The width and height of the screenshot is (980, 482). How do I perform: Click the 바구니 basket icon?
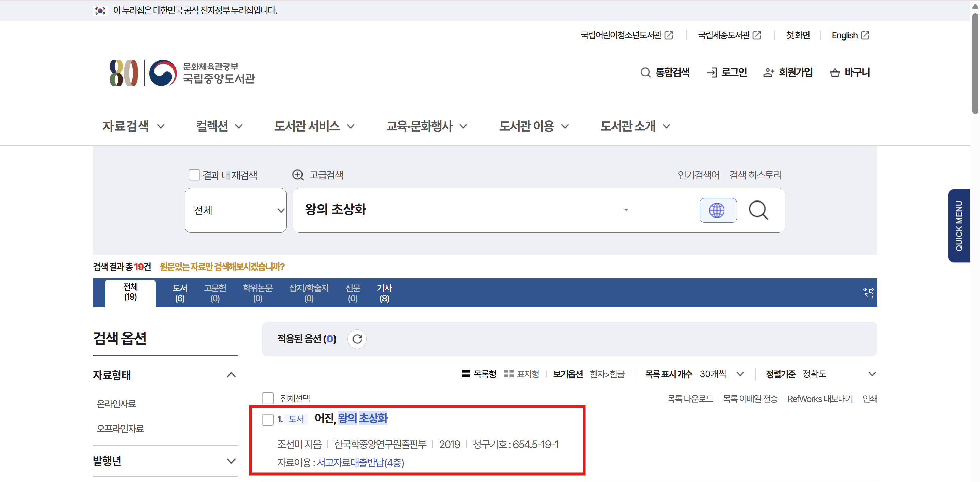pos(835,72)
